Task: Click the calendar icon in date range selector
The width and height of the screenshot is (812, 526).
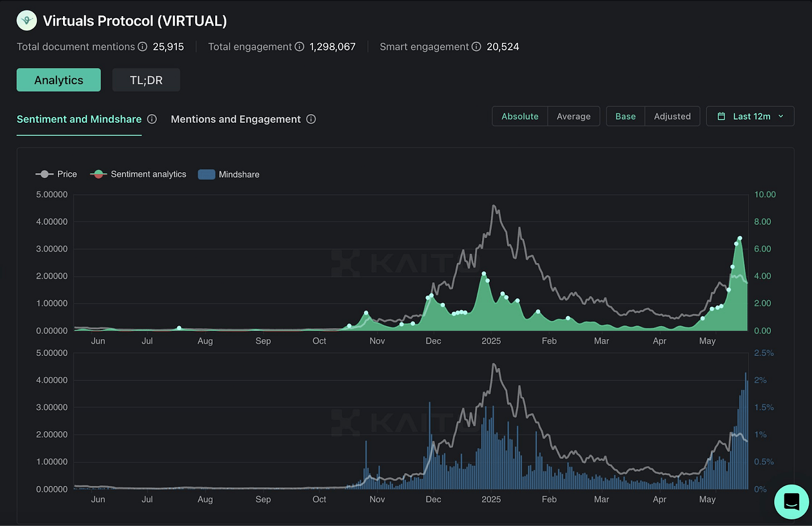Action: (x=721, y=116)
